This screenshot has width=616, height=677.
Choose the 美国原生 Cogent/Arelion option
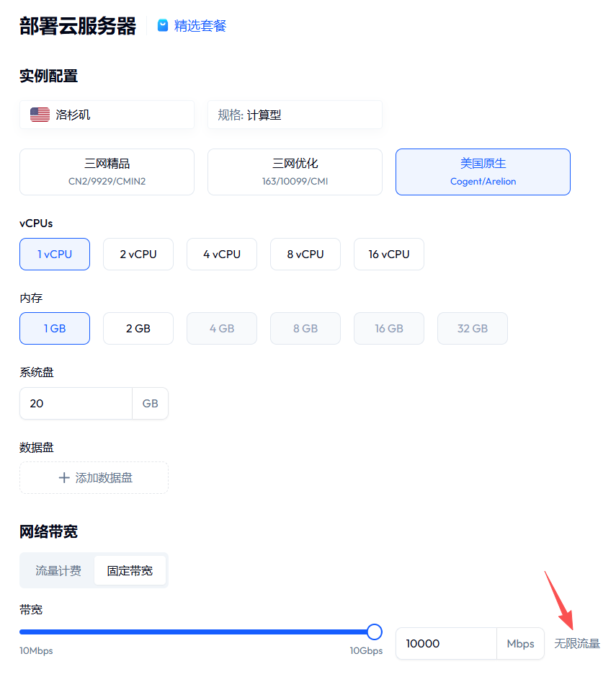(483, 172)
